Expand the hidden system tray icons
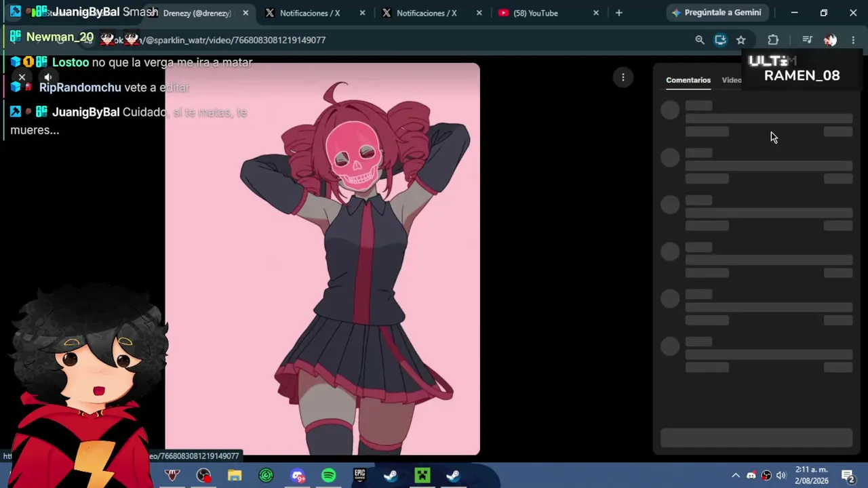 tap(736, 475)
